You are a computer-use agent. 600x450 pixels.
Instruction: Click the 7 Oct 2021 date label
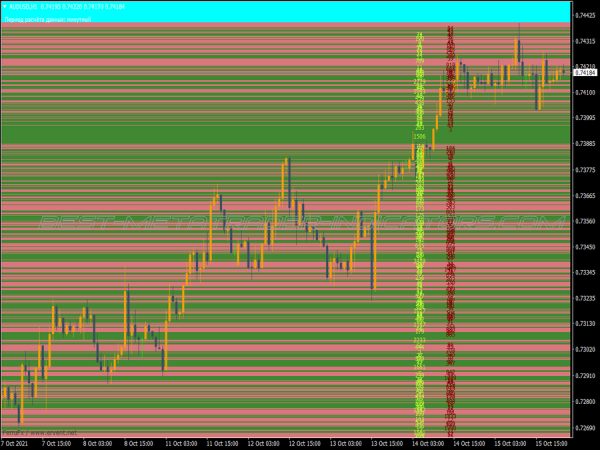pyautogui.click(x=16, y=442)
